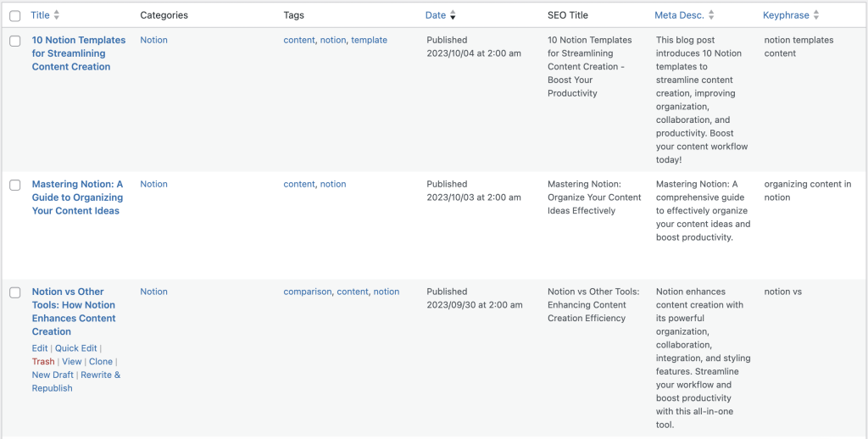Click content tag in 10 Notion Templates row
868x439 pixels.
[299, 40]
